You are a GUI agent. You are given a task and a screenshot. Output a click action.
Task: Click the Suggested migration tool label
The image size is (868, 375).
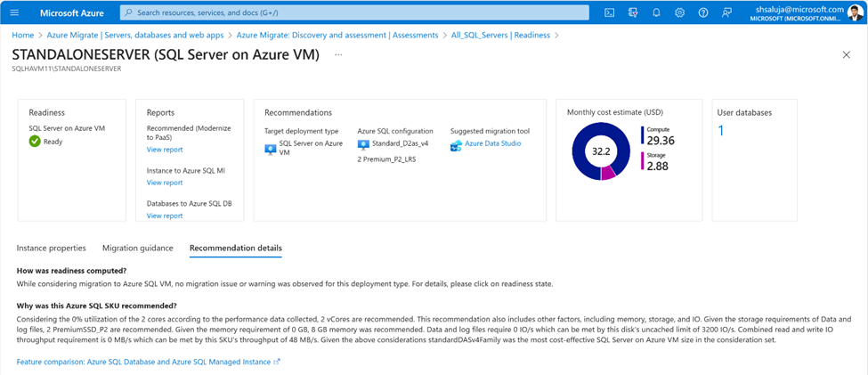pos(490,131)
